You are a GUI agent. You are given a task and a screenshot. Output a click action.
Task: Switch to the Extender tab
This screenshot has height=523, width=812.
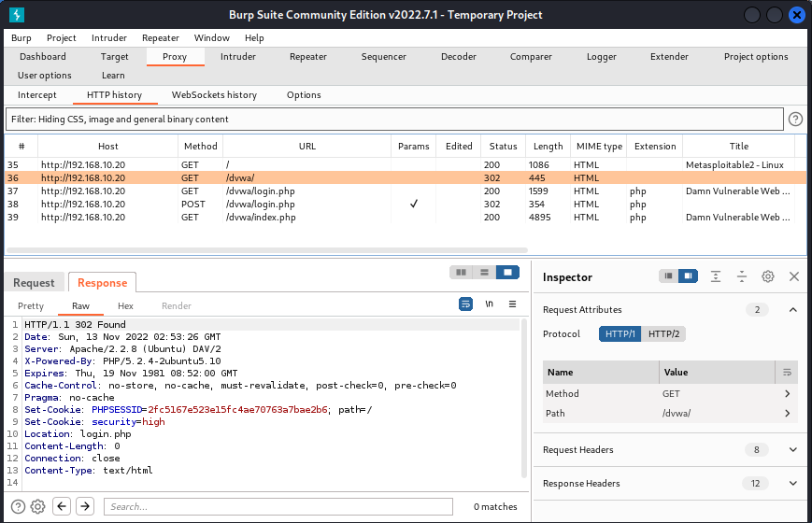pyautogui.click(x=669, y=56)
